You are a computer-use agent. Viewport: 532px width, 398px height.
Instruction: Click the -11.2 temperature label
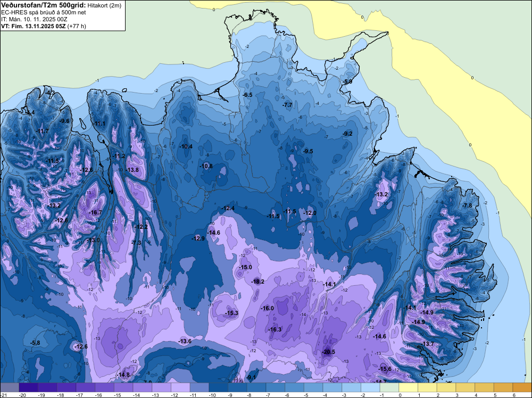pos(119,156)
